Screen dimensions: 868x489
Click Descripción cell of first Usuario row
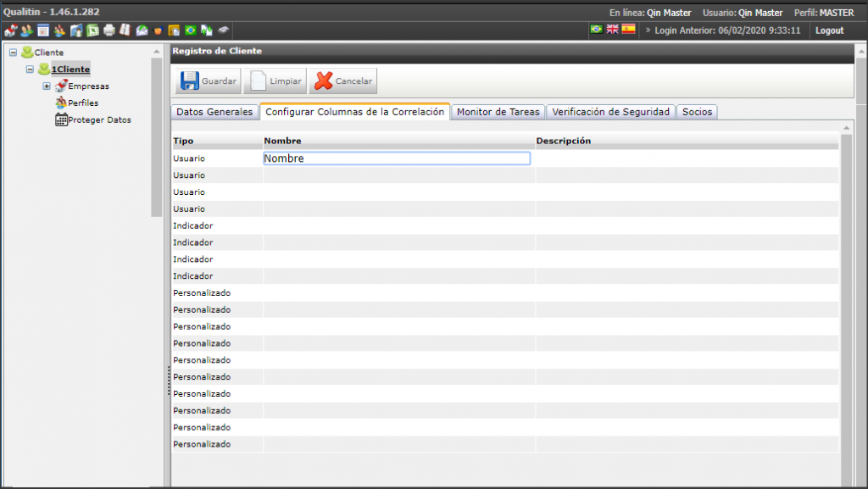(687, 158)
